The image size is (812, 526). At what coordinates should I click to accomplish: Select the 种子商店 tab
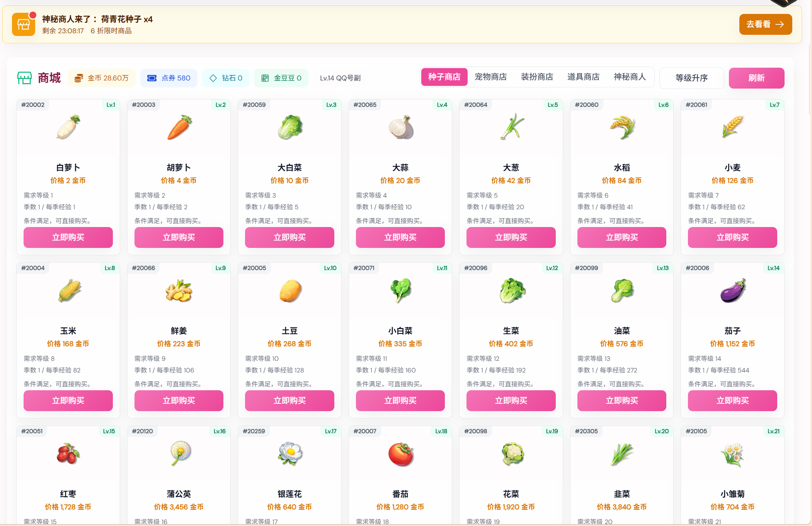click(x=444, y=77)
